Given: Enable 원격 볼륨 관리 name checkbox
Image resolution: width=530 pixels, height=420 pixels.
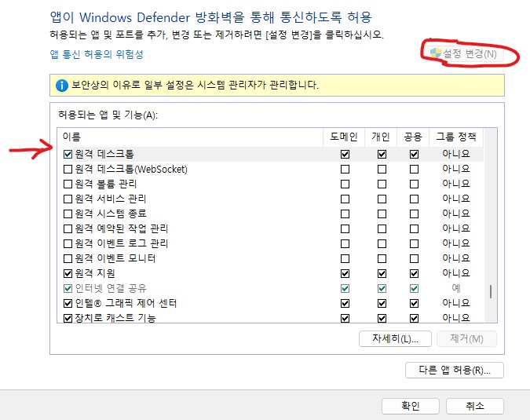Looking at the screenshot, I should [x=68, y=184].
